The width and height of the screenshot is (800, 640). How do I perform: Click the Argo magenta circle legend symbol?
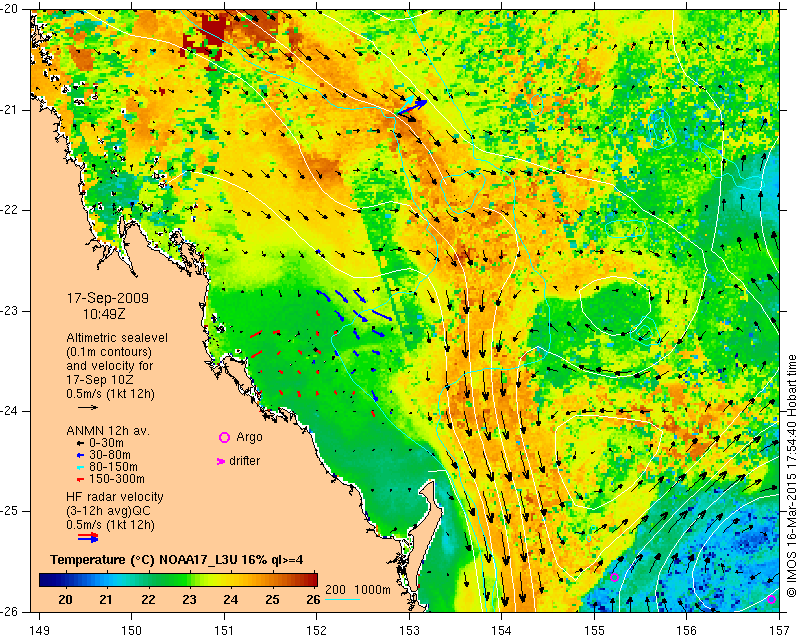click(x=224, y=437)
